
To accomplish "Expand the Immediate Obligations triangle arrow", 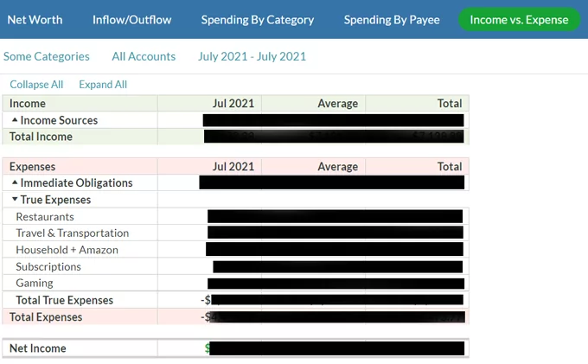I will coord(15,182).
